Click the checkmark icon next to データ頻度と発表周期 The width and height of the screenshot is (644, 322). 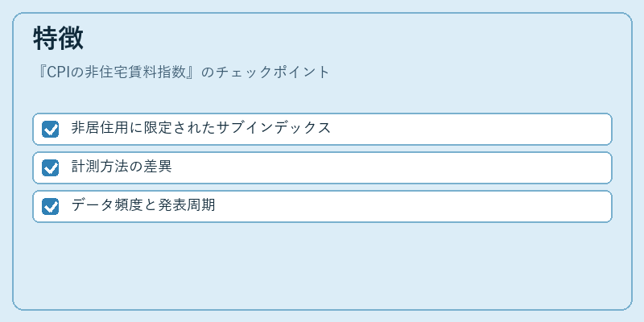(x=51, y=206)
